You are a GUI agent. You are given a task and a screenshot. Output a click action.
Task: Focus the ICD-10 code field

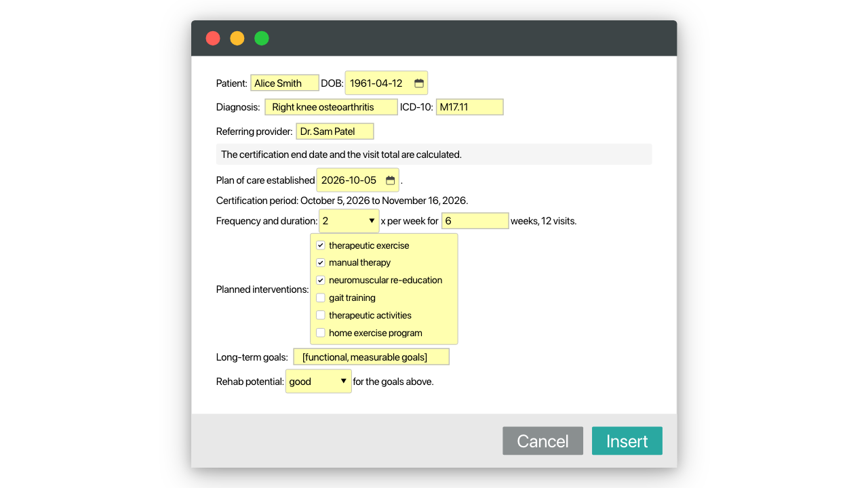(x=470, y=107)
